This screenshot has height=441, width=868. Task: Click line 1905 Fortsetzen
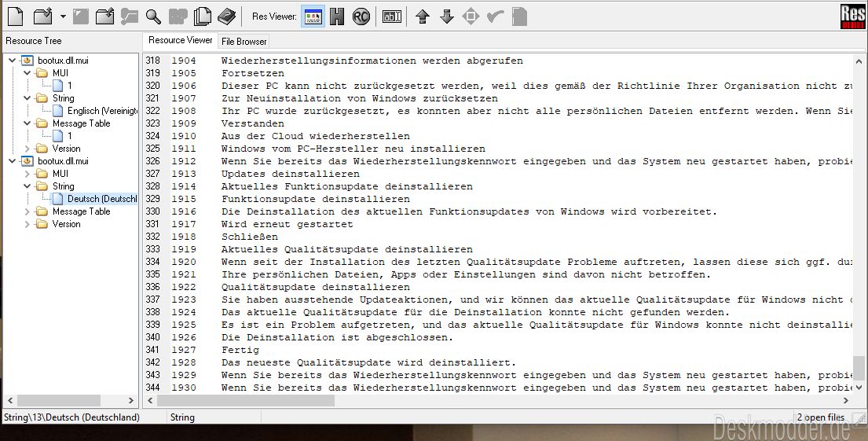point(253,73)
